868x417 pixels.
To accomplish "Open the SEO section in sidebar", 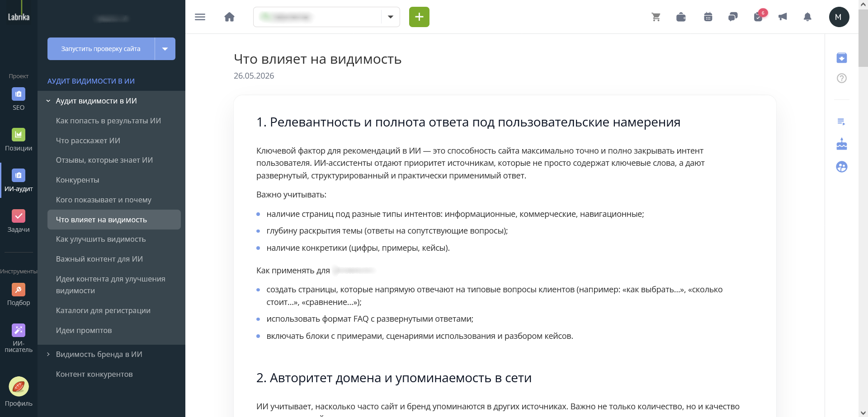I will click(19, 99).
